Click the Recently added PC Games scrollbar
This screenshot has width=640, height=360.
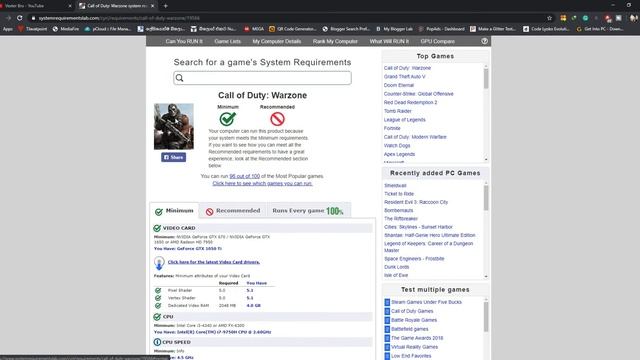tap(486, 198)
